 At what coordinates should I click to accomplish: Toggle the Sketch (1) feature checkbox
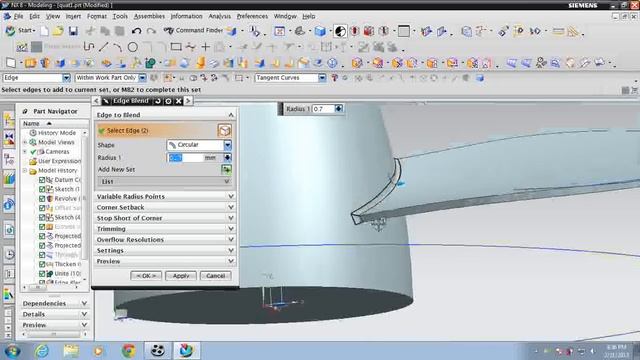tap(42, 189)
